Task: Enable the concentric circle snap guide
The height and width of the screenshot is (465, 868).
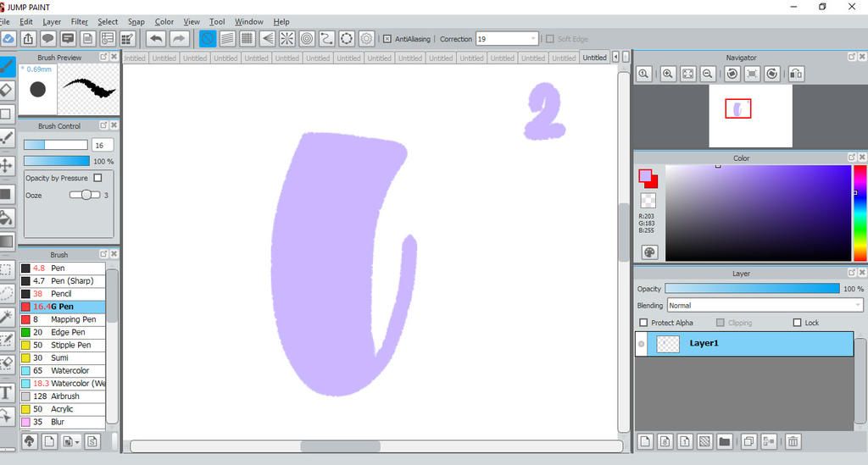Action: click(307, 39)
